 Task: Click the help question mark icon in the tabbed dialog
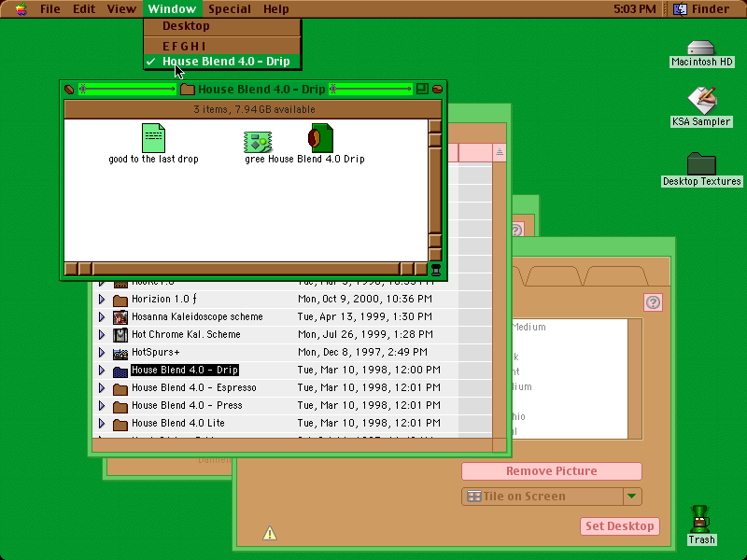pos(653,302)
